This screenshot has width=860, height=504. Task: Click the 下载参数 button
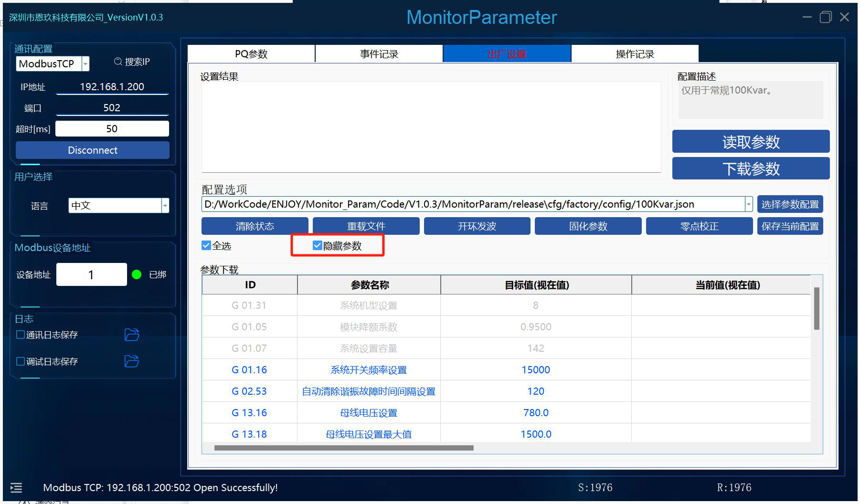(751, 168)
